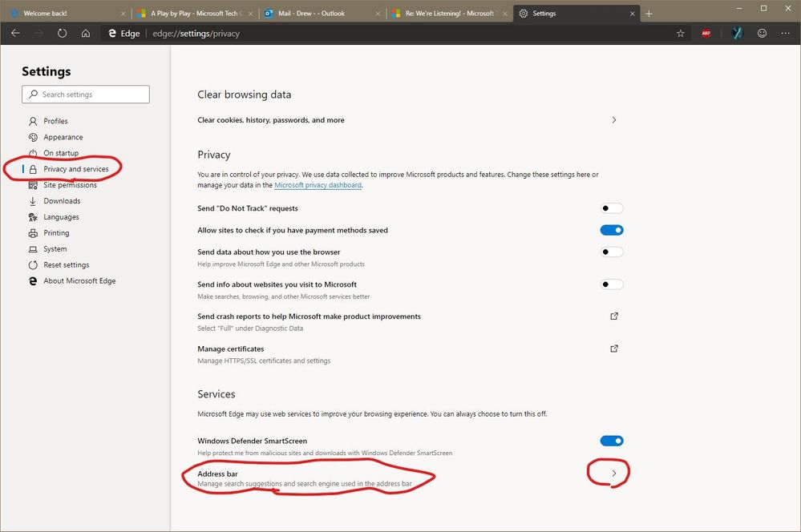The width and height of the screenshot is (801, 532).
Task: Click the Site permissions icon in the sidebar
Action: coord(33,185)
